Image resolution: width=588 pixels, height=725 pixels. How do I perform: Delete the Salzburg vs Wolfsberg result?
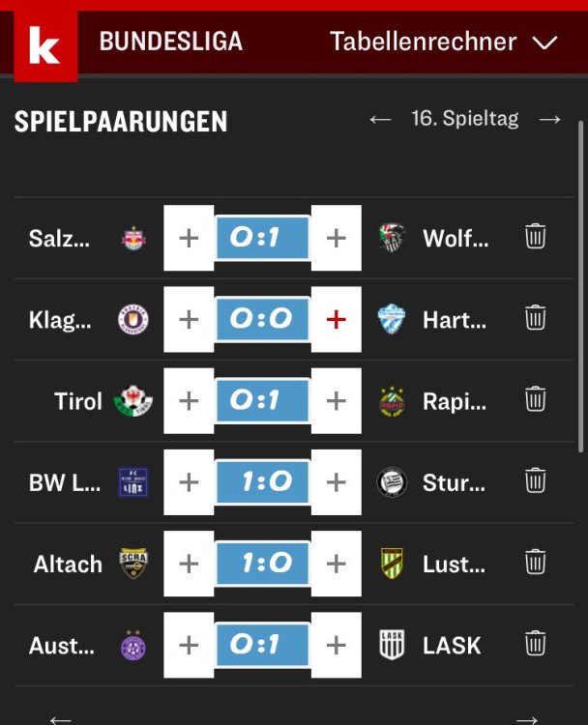click(536, 237)
